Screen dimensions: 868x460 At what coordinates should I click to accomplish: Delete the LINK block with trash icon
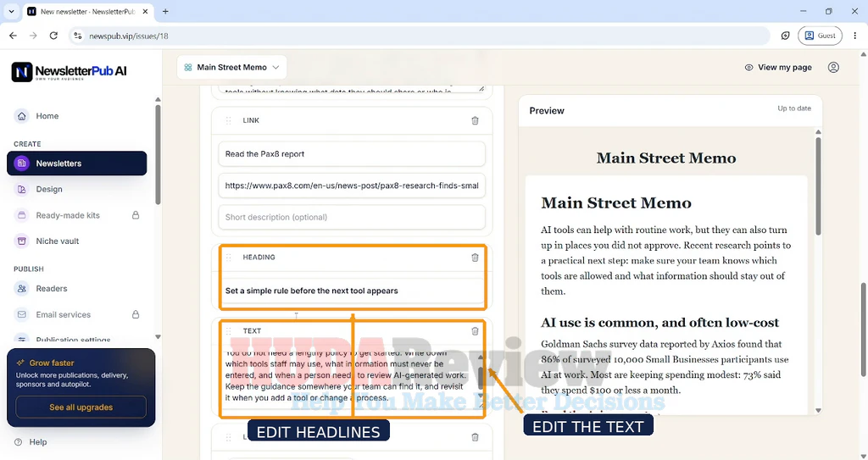tap(475, 120)
